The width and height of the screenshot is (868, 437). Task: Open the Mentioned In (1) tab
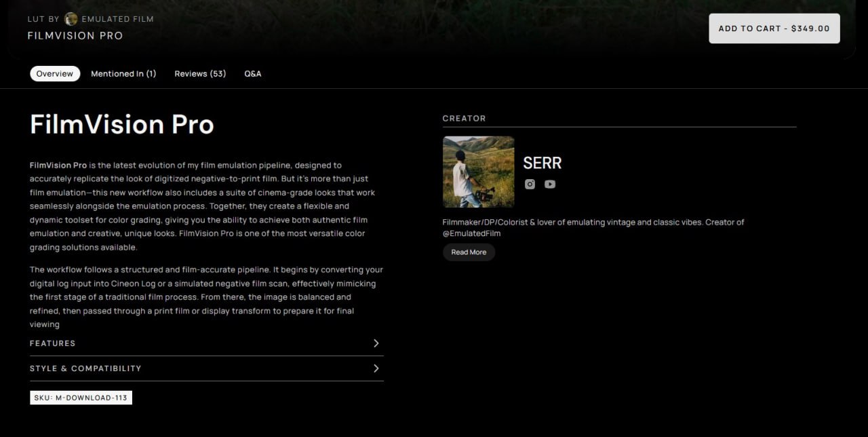click(123, 73)
